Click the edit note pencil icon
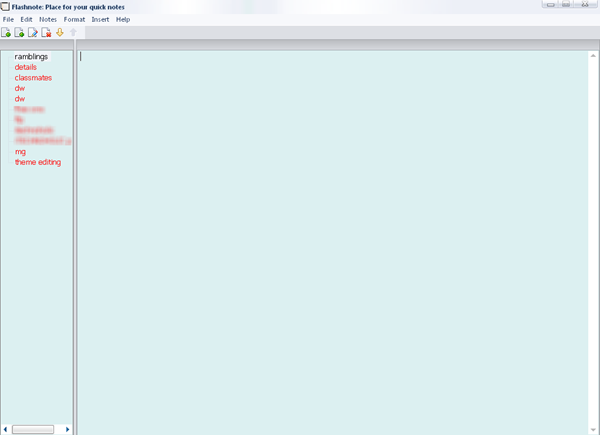This screenshot has height=435, width=600. point(33,33)
